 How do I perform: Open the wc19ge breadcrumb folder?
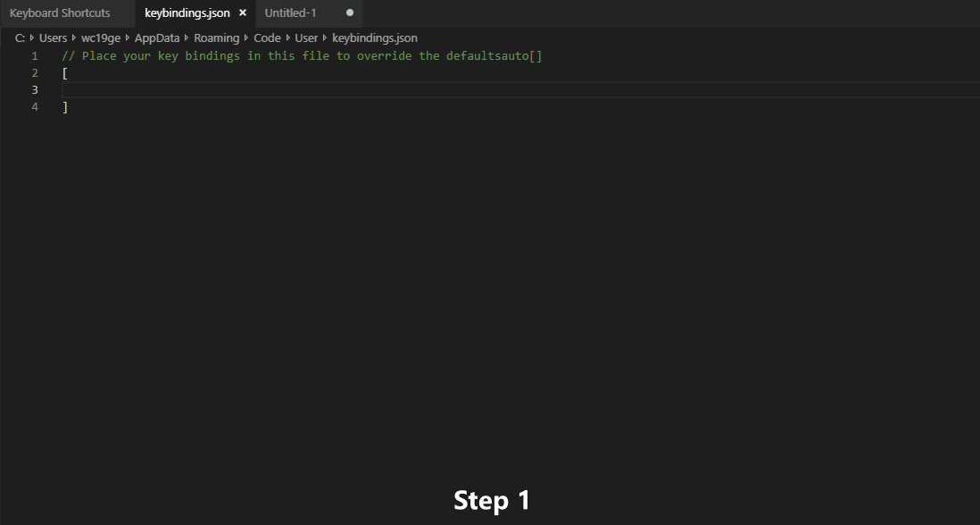(x=101, y=38)
